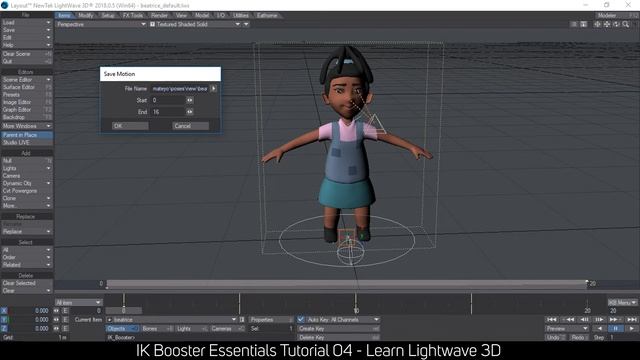Open the Auto Key All Channels dropdown
The height and width of the screenshot is (360, 640).
pyautogui.click(x=342, y=320)
